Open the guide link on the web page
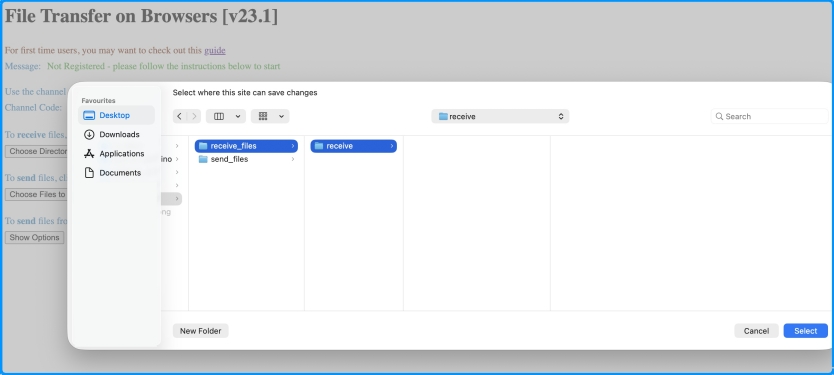Screen dimensions: 834x375 (215, 51)
